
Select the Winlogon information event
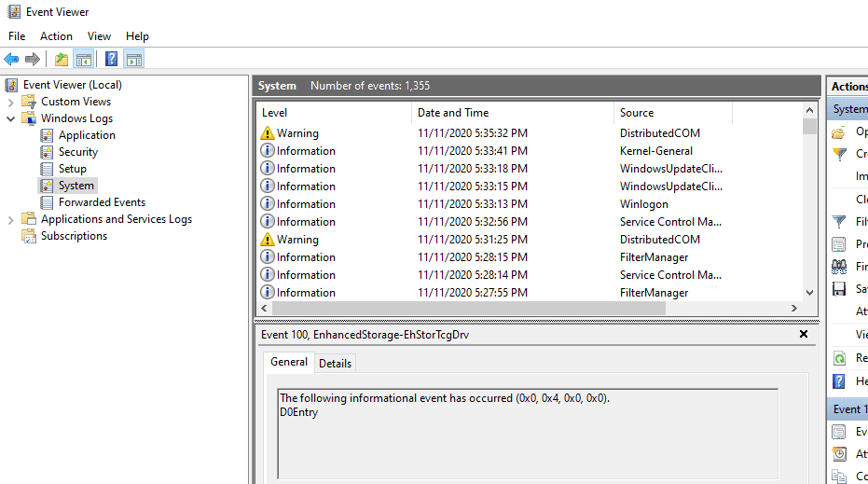530,204
